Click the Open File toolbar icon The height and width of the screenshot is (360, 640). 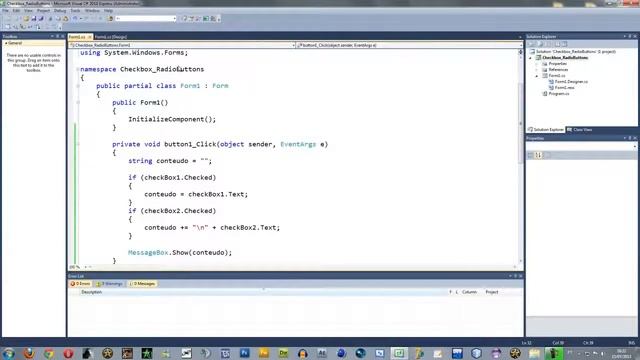[x=26, y=19]
